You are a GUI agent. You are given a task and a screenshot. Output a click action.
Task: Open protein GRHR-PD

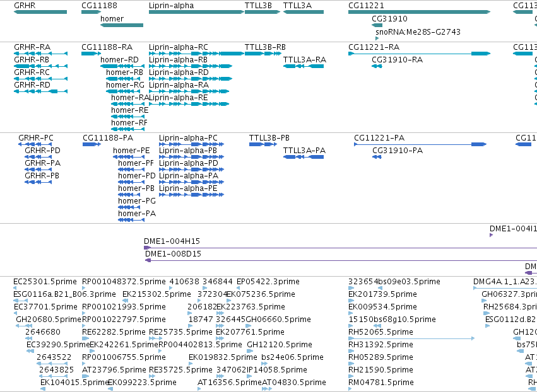(42, 151)
